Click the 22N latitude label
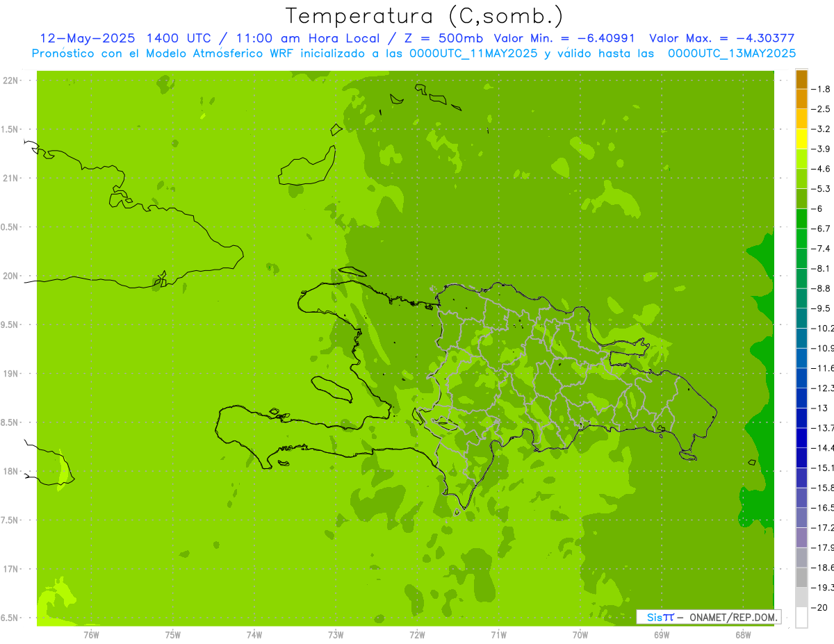Screen dimensions: 834x644 [11, 81]
